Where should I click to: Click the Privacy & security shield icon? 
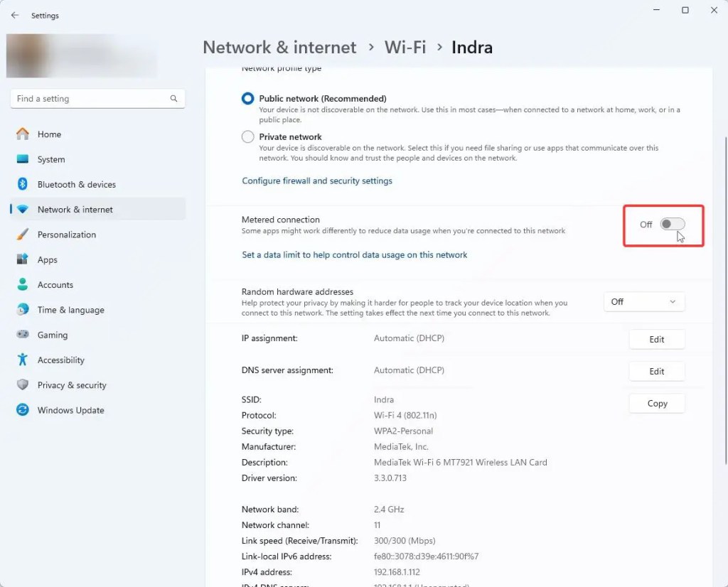23,385
